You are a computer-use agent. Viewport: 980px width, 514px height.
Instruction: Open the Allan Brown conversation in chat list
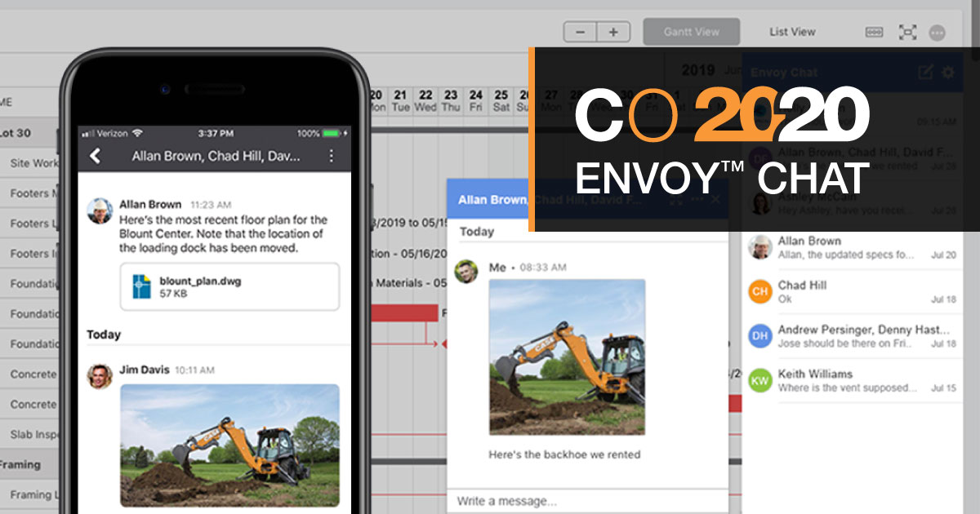pos(852,247)
